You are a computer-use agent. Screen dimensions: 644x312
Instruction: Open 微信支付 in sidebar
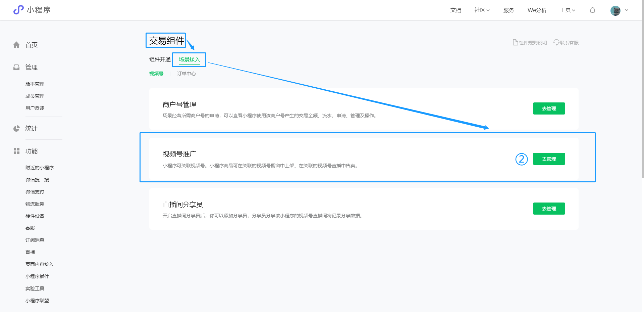tap(35, 192)
